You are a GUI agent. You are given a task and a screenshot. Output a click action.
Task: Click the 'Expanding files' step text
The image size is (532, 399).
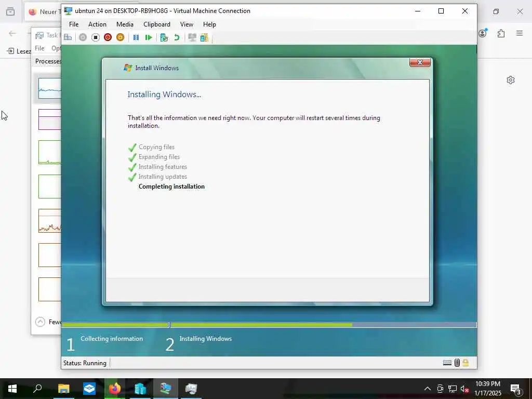click(x=159, y=157)
